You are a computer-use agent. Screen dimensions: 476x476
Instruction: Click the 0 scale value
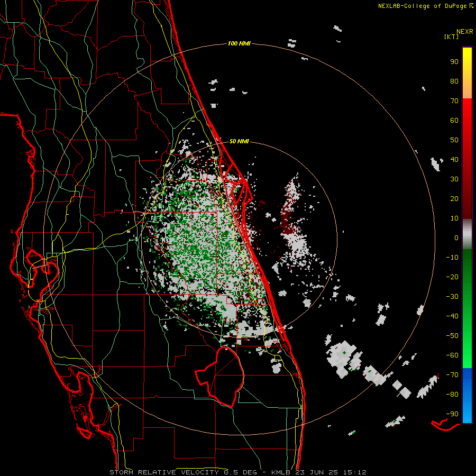click(x=456, y=238)
